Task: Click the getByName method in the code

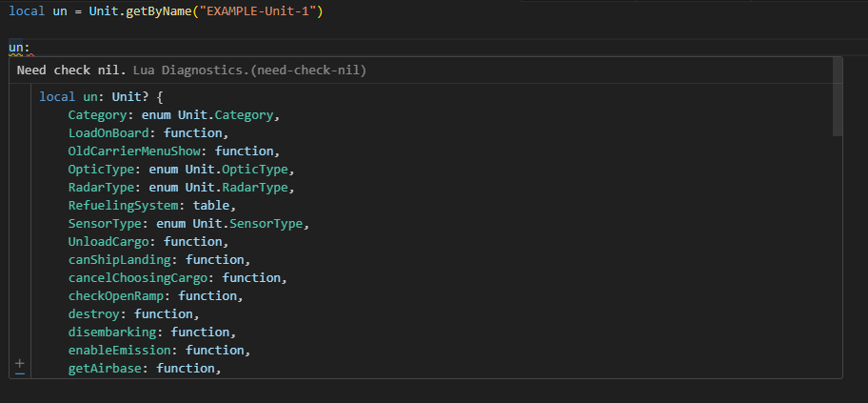Action: coord(157,11)
